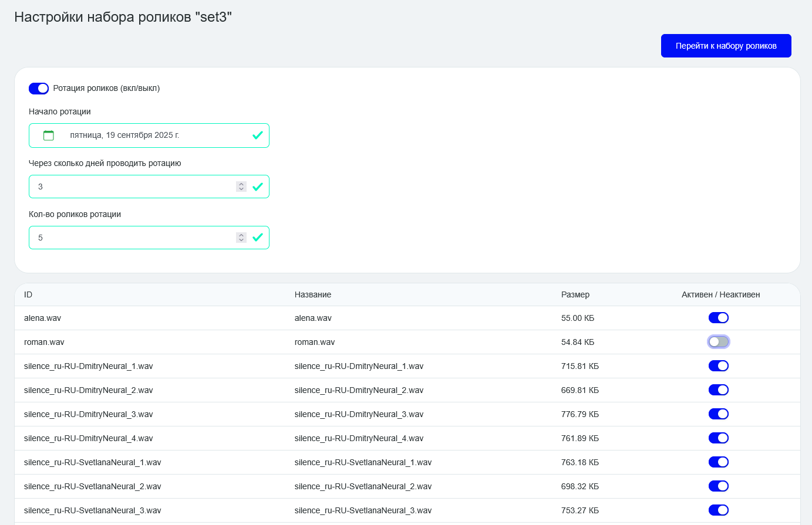Screen dimensions: 812x525
Task: Focus the clips count input showing 5
Action: point(132,238)
